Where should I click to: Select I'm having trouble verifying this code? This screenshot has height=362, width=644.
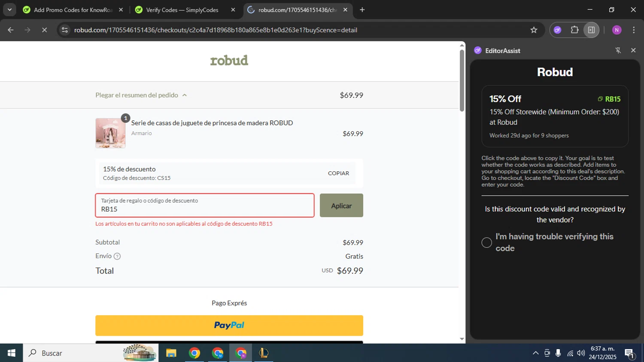486,243
